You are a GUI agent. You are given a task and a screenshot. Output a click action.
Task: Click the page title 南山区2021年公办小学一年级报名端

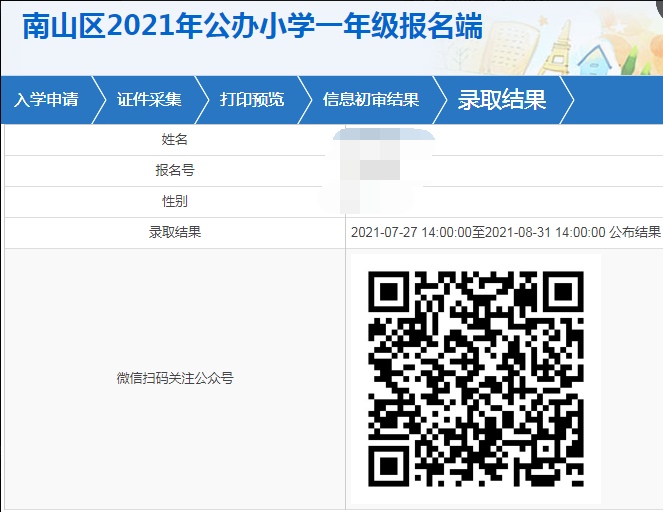[252, 26]
